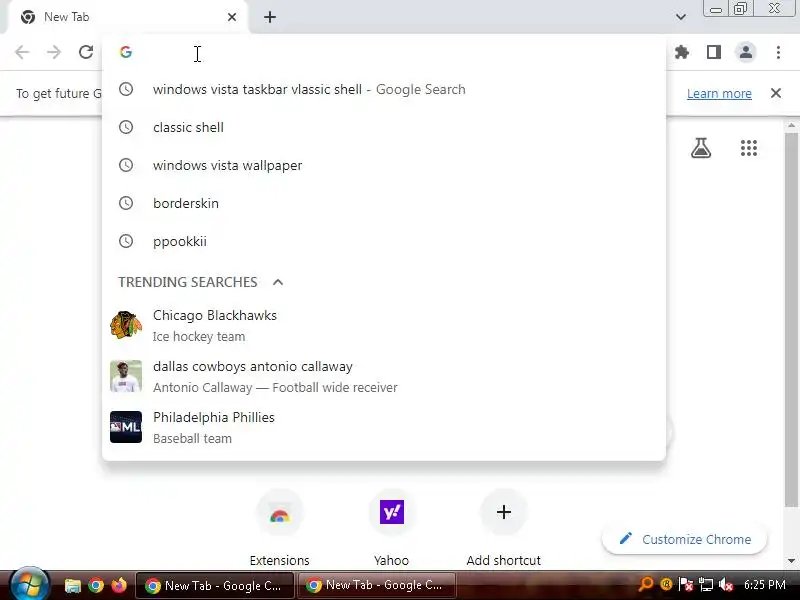Image resolution: width=800 pixels, height=600 pixels.
Task: Click the forward navigation arrow
Action: coord(54,52)
